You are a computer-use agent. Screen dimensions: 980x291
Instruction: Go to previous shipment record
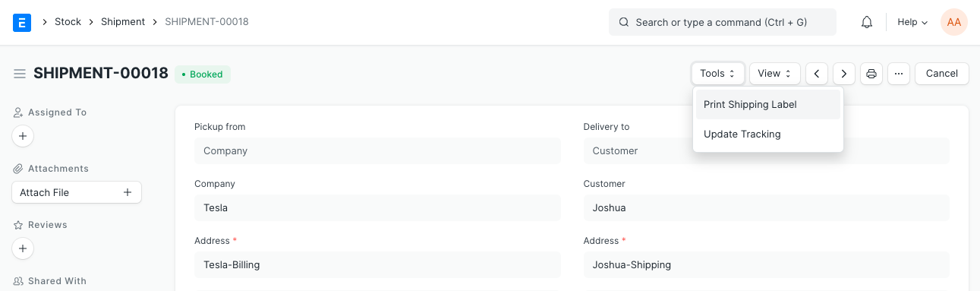pyautogui.click(x=817, y=74)
